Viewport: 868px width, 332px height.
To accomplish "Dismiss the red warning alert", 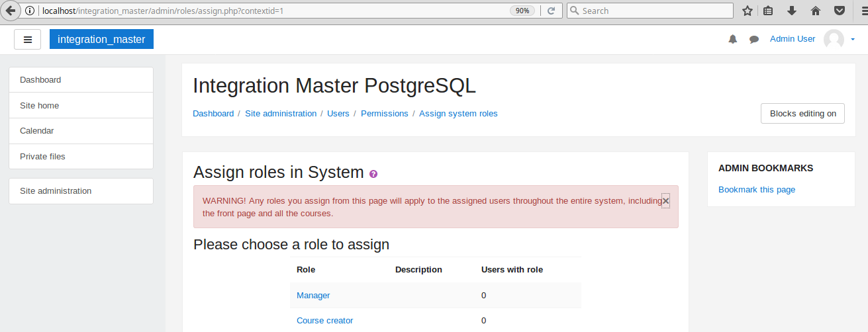I will pyautogui.click(x=665, y=201).
